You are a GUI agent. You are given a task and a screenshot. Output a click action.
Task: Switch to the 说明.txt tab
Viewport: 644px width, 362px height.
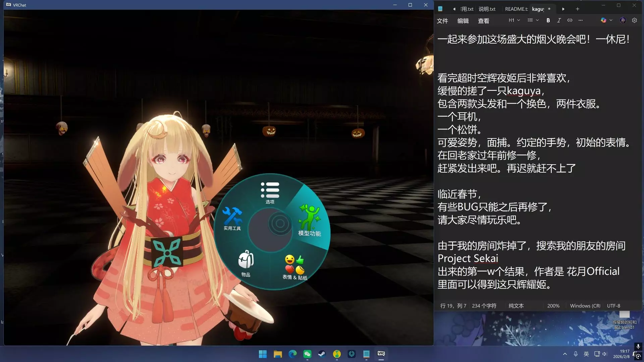tap(487, 9)
